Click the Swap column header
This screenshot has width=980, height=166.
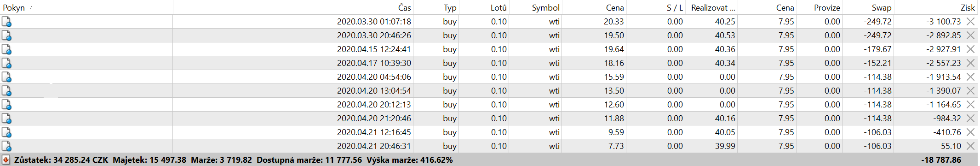882,7
